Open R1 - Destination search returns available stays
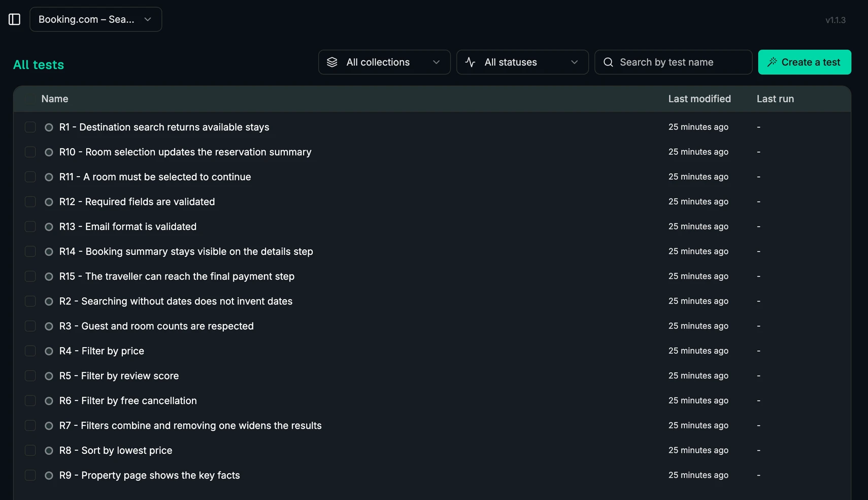The width and height of the screenshot is (868, 500). pos(164,127)
